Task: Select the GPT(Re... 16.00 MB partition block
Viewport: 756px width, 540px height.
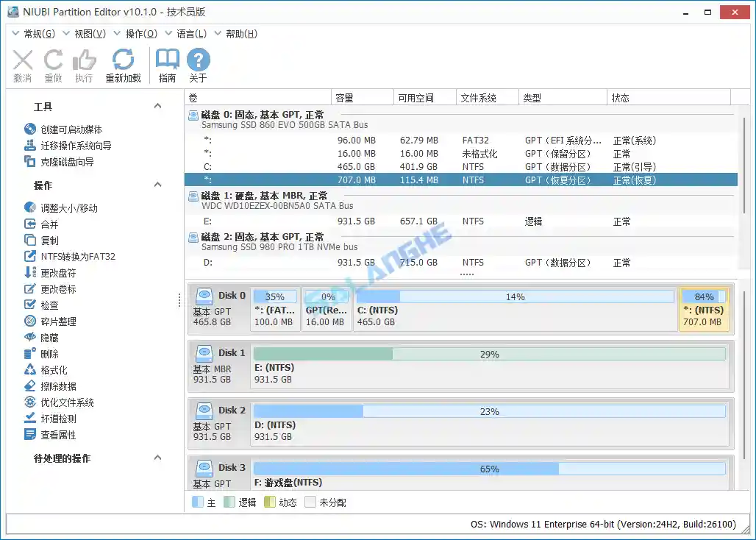Action: (327, 309)
